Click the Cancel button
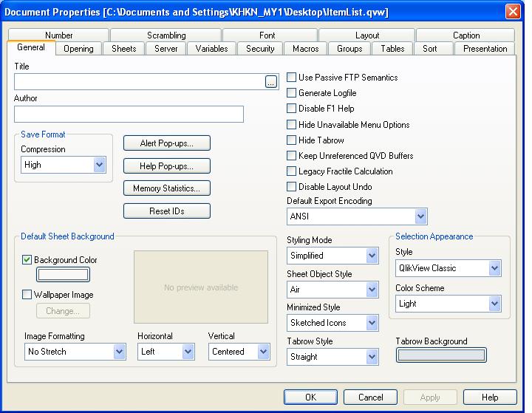Screen dimensions: 532x413 click(370, 397)
